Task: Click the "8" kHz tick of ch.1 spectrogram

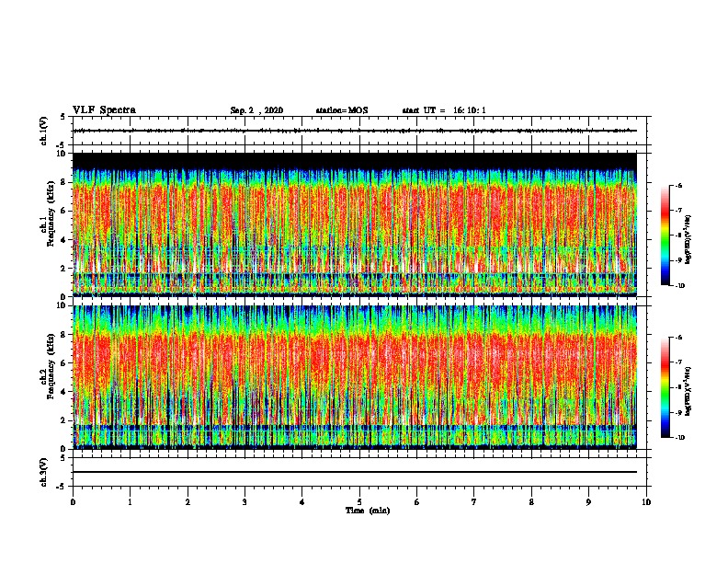Action: pos(64,182)
